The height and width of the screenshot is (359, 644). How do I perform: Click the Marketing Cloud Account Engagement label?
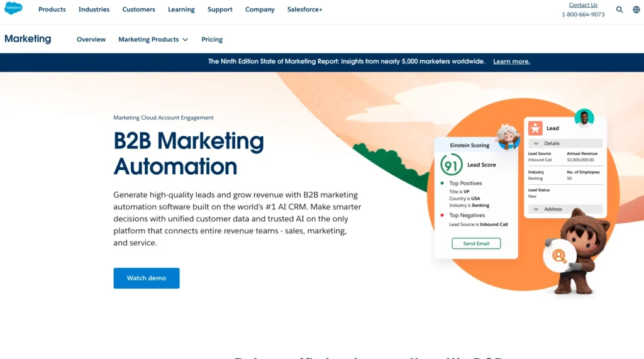pyautogui.click(x=164, y=118)
